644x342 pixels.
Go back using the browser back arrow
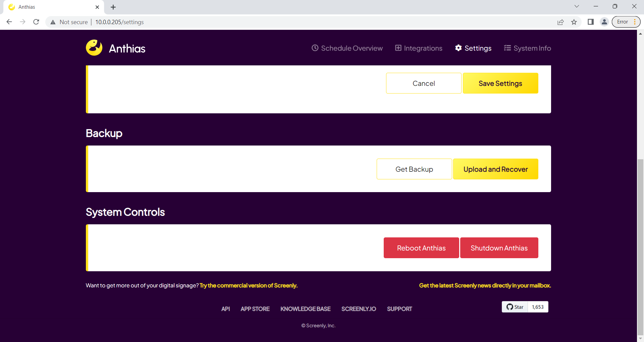coord(9,22)
